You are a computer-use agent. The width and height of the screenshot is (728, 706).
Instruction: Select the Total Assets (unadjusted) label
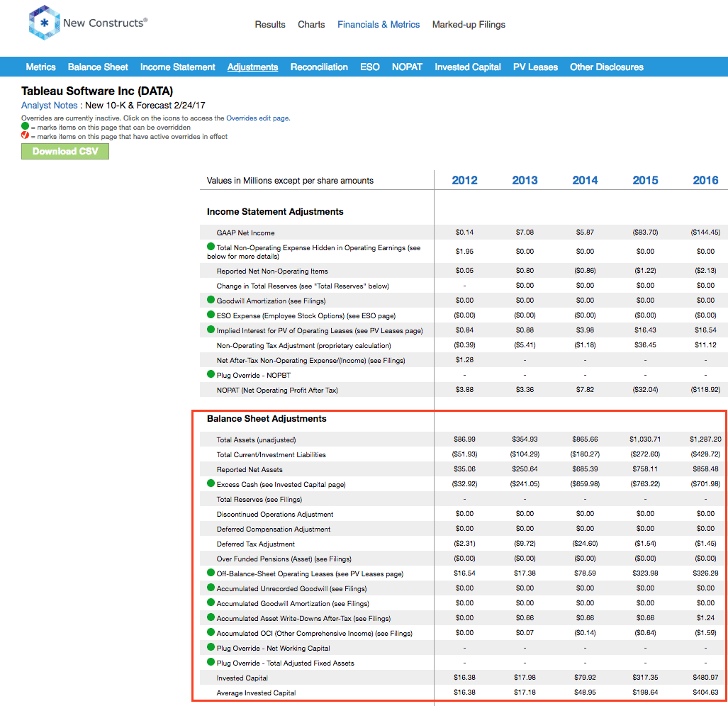257,439
